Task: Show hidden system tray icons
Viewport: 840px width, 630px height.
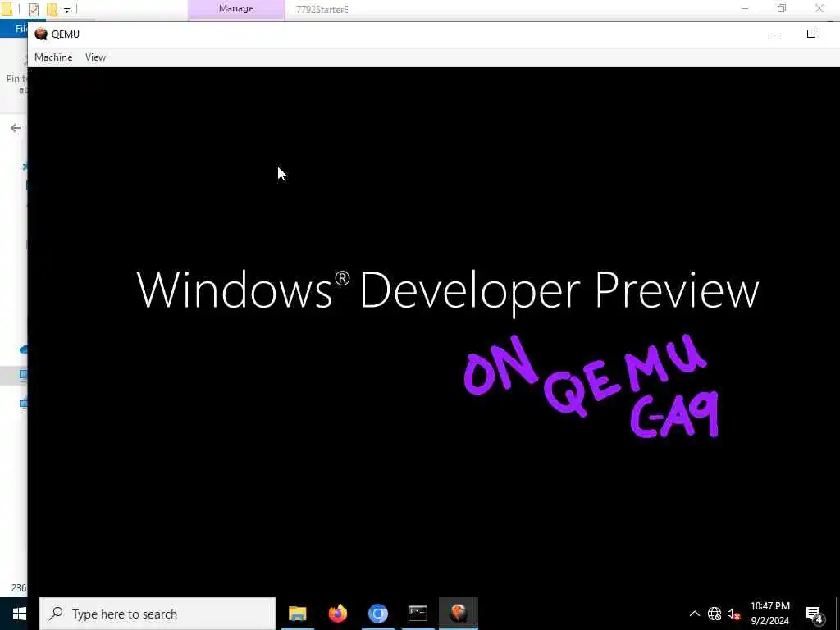Action: 694,614
